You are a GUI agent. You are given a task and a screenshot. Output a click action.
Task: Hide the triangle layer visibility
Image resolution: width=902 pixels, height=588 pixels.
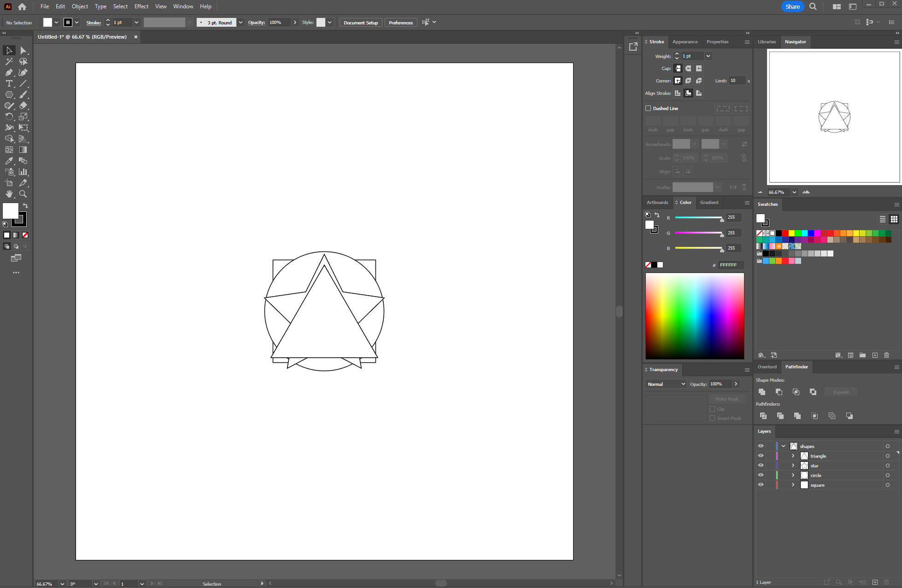tap(761, 456)
